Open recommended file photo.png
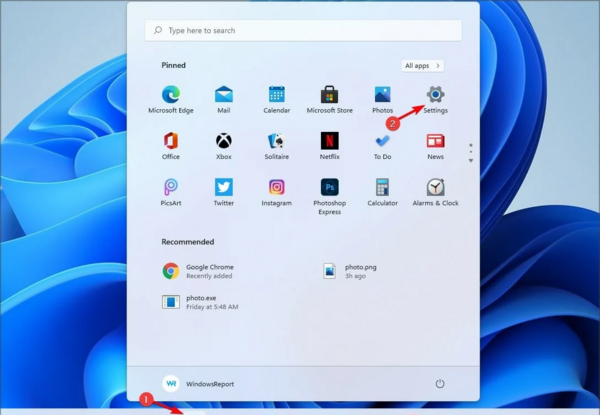600x415 pixels. [350, 271]
